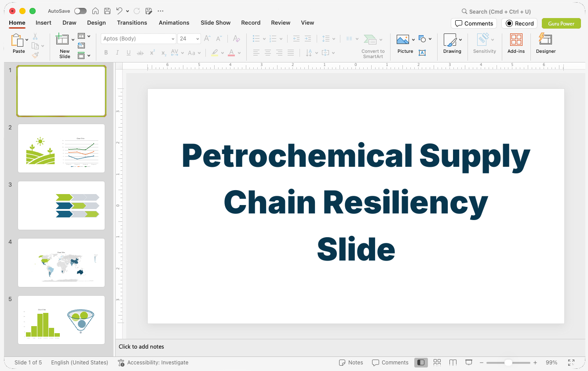This screenshot has width=588, height=371.
Task: Insert a Picture using the image icon
Action: tap(403, 40)
